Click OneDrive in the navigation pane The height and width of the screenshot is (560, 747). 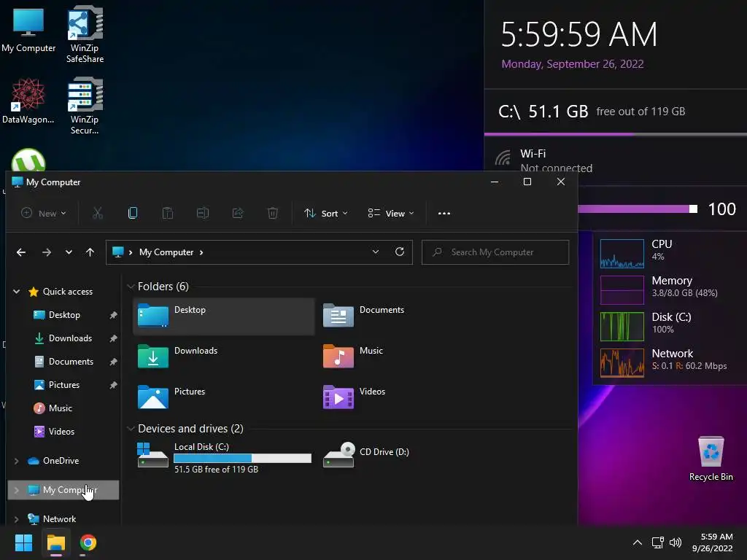pos(61,461)
